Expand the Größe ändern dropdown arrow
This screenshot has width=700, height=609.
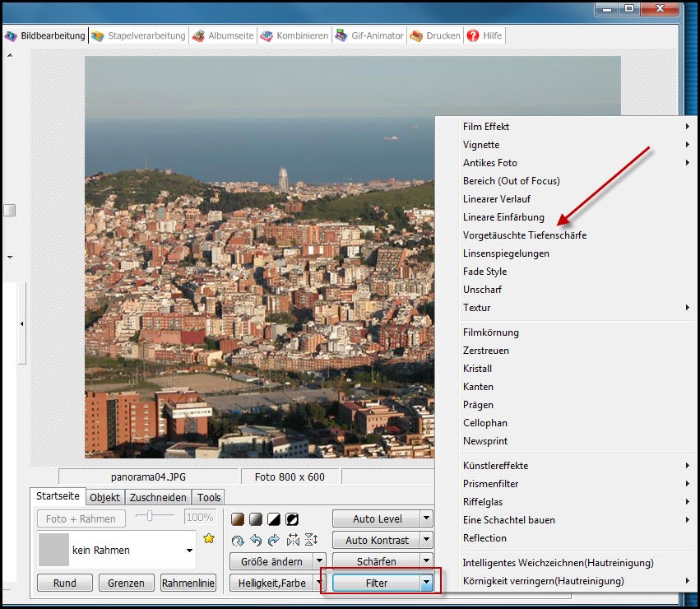320,561
